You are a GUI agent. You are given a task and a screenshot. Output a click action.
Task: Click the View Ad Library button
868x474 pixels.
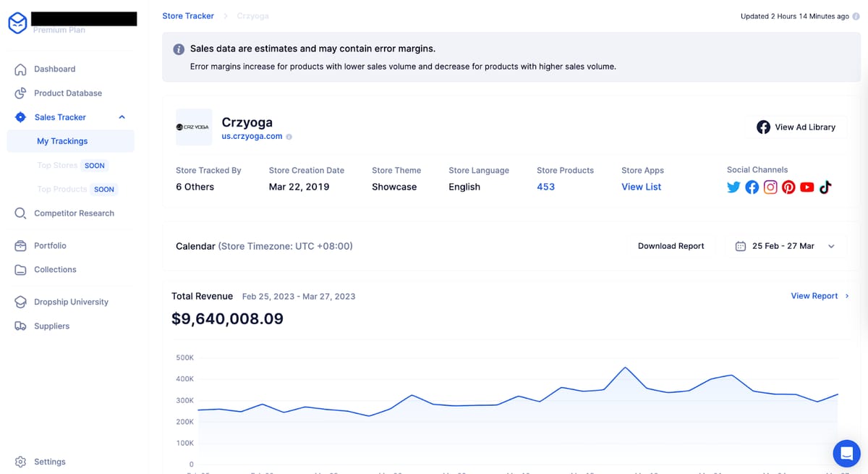[x=796, y=127]
